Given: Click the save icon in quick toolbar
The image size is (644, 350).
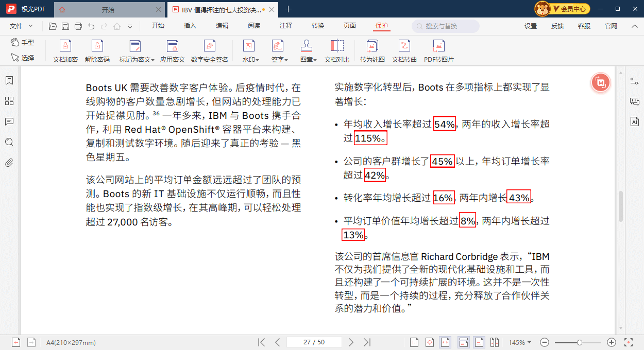Looking at the screenshot, I should click(x=65, y=26).
